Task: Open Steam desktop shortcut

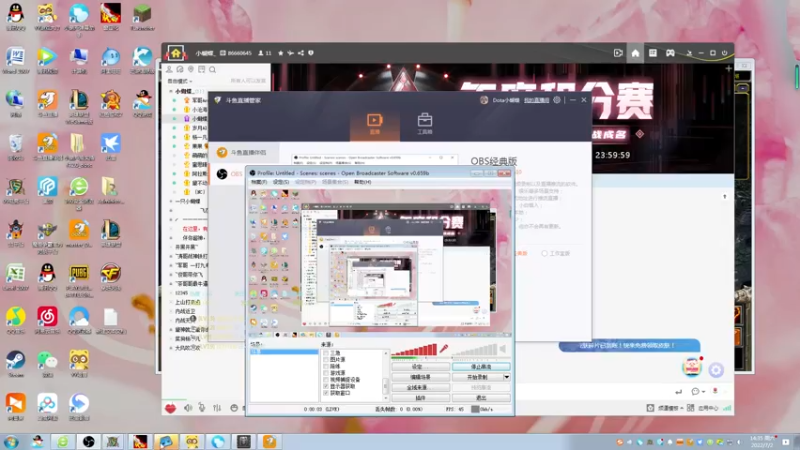Action: coord(15,363)
